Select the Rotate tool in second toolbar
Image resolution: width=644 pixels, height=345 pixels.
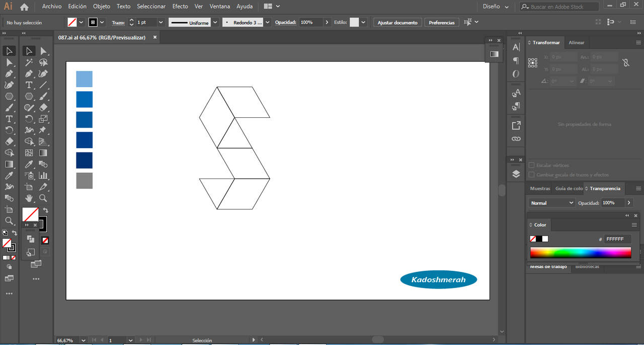coord(29,119)
